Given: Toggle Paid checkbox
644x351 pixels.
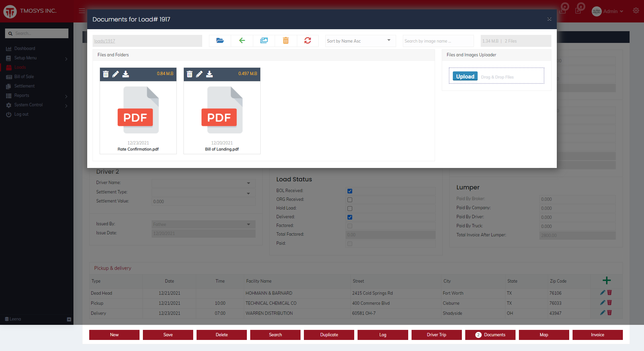Looking at the screenshot, I should tap(350, 244).
